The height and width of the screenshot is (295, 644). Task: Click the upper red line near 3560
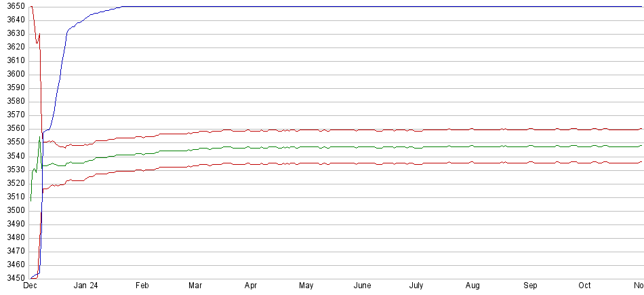coord(339,130)
